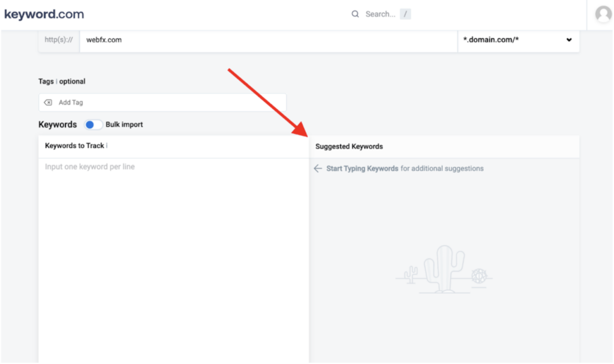
Task: Click the info icon after Keywords to Track
Action: click(107, 146)
